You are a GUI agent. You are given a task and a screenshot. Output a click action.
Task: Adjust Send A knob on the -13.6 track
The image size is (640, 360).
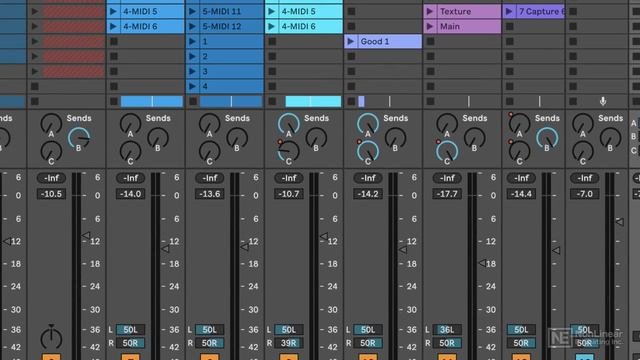(x=209, y=123)
